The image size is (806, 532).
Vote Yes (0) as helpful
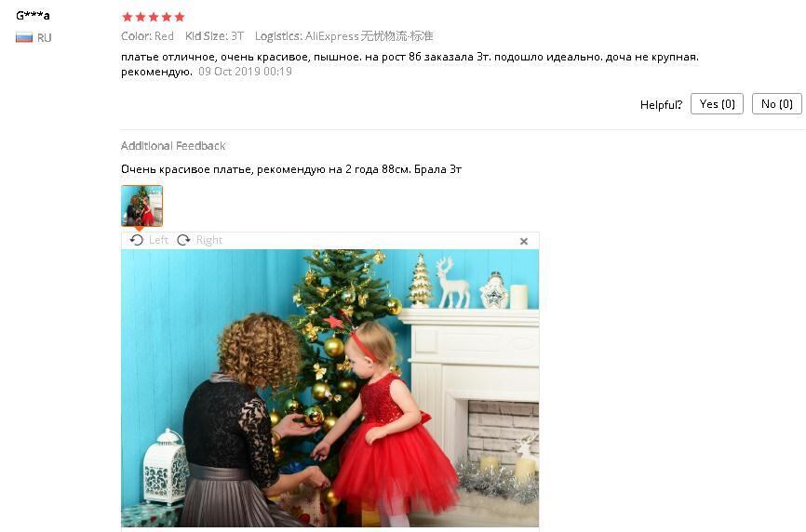717,104
